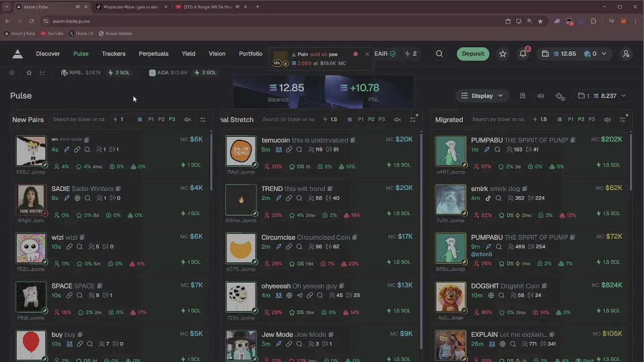
Task: Open the watchlist star icon next to Deposit
Action: point(503,54)
